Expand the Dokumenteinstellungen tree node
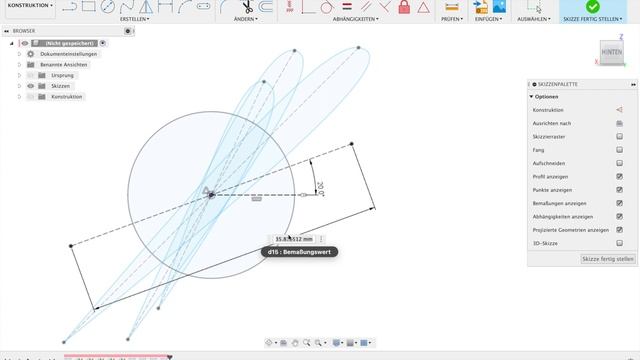The image size is (640, 360). click(19, 54)
